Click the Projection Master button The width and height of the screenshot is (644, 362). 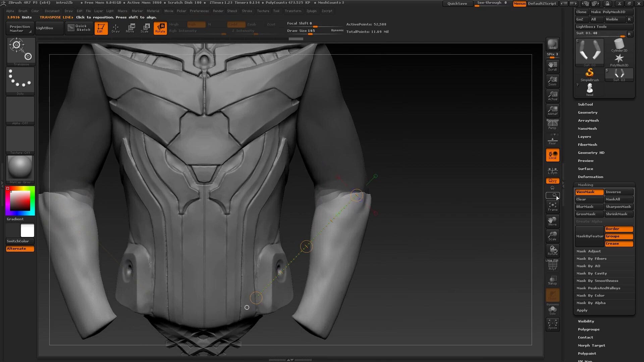[20, 28]
